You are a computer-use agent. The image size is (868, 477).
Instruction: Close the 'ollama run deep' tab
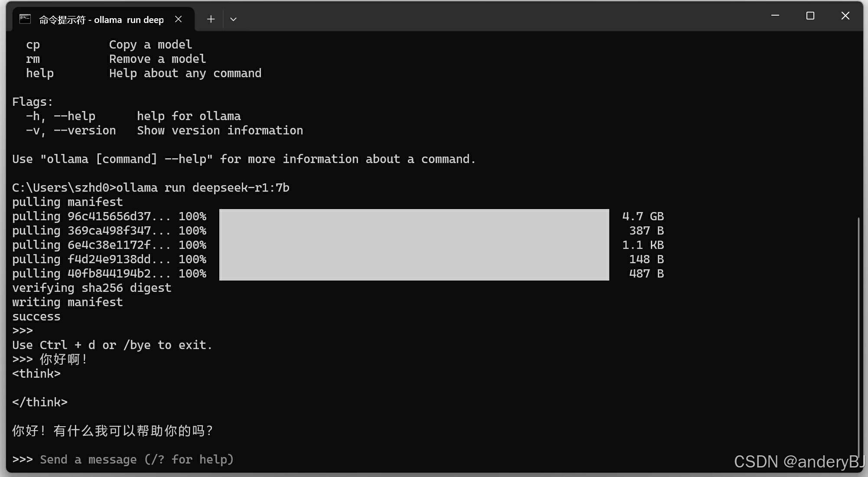pos(178,19)
